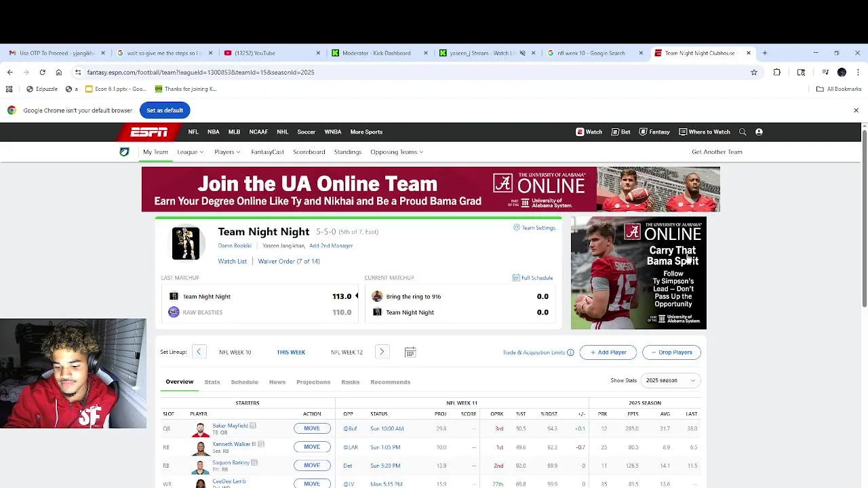Open Chrome extensions puzzle icon
The width and height of the screenshot is (868, 488).
(777, 72)
